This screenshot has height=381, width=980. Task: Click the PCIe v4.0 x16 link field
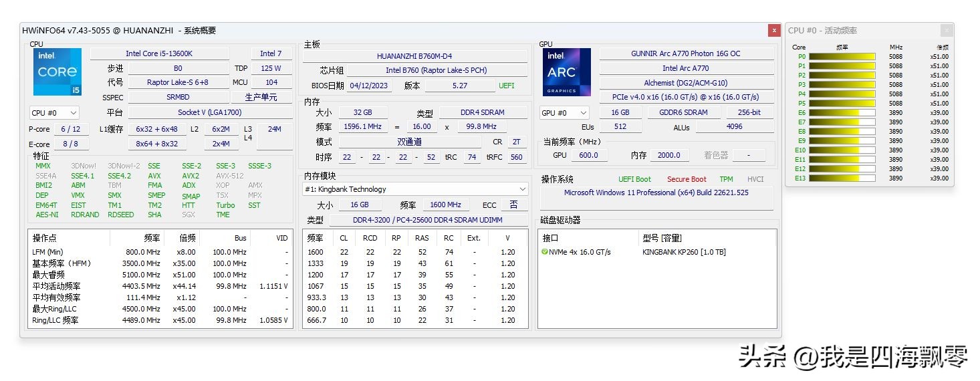(686, 97)
